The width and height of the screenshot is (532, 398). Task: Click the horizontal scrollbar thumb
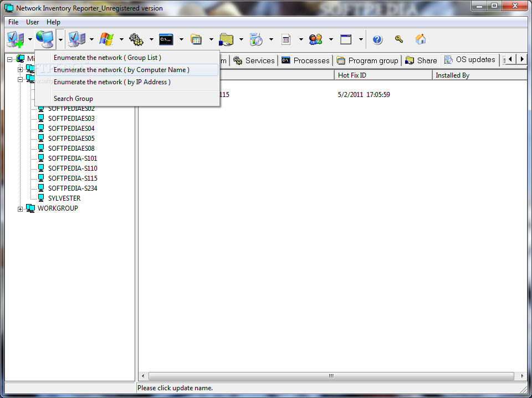331,376
